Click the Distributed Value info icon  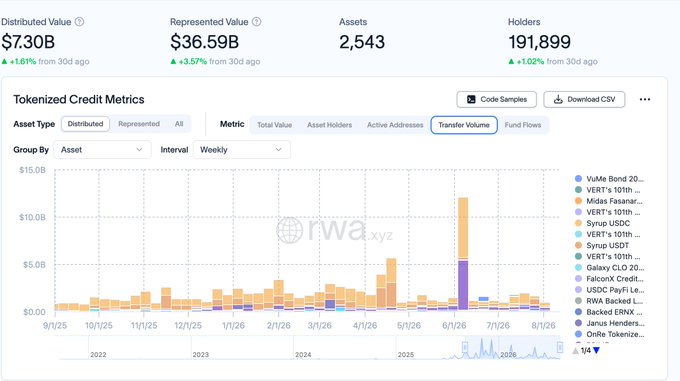(79, 22)
